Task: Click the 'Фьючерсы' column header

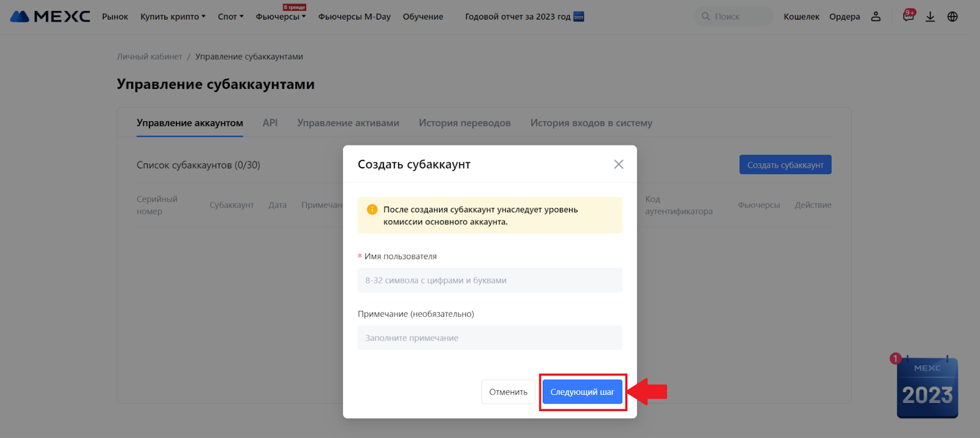Action: click(x=759, y=205)
